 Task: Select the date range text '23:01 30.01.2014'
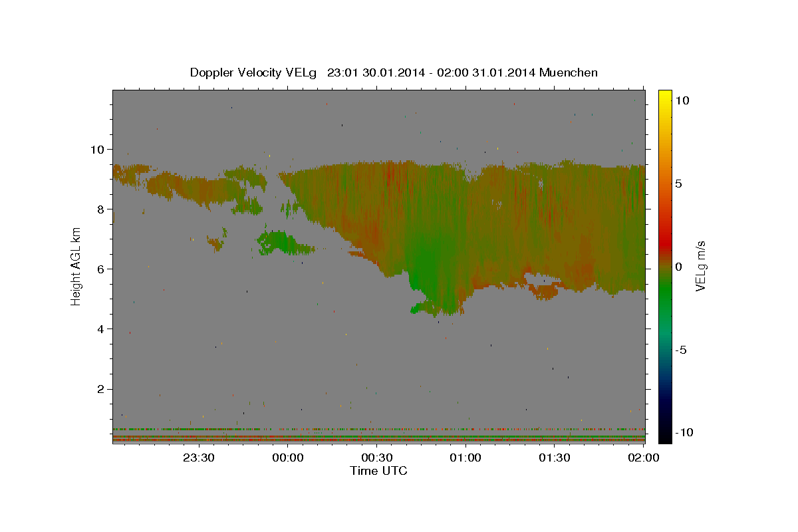pos(376,72)
